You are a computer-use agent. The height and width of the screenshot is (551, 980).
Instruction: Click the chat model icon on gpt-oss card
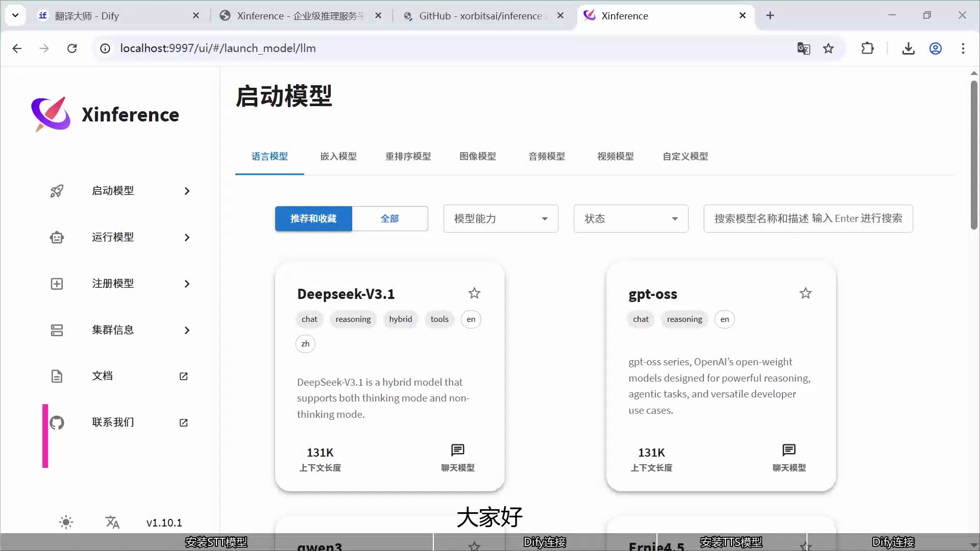tap(789, 450)
